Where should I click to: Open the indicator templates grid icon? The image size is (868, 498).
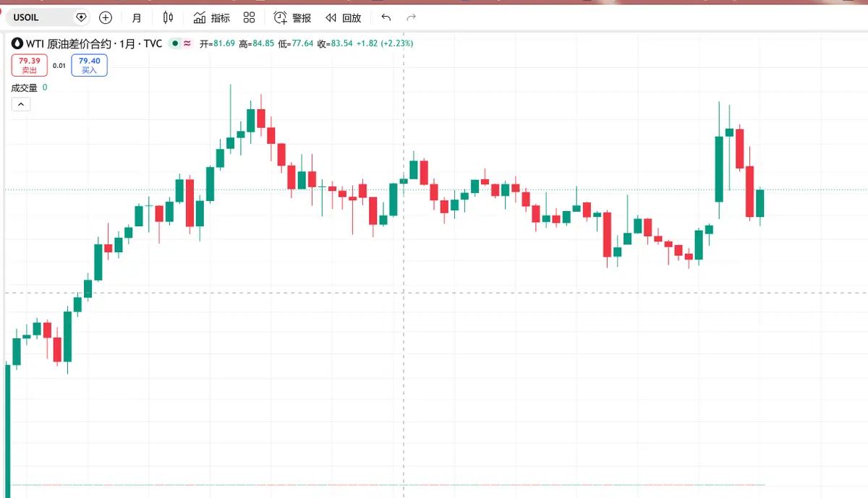click(250, 17)
